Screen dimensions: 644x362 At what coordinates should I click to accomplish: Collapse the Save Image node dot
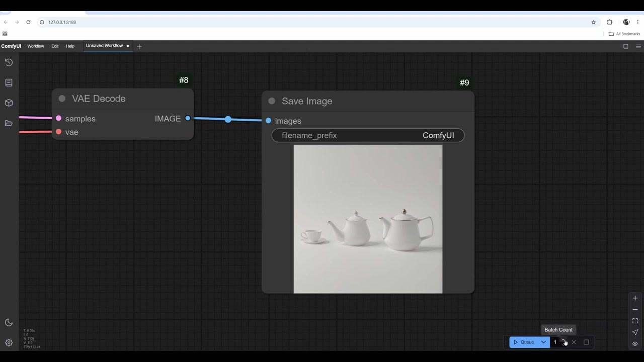point(272,101)
